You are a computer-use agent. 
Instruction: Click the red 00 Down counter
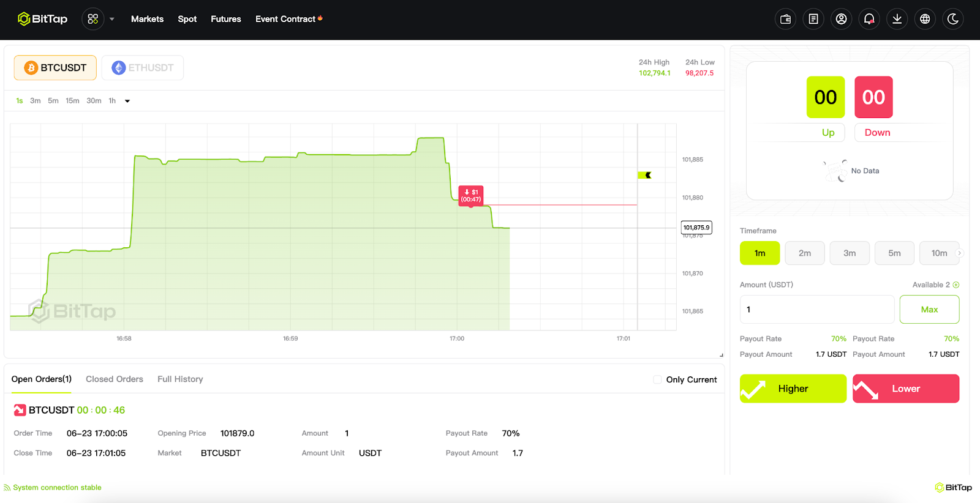873,97
